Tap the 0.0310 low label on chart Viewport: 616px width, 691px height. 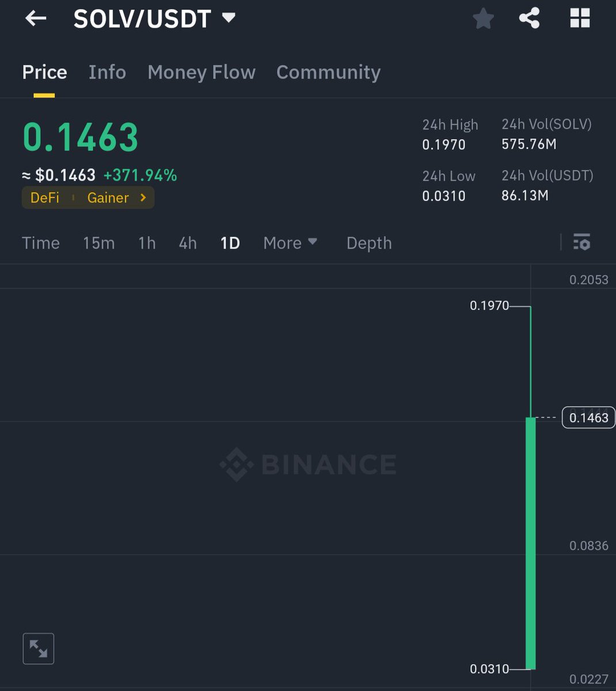point(489,669)
